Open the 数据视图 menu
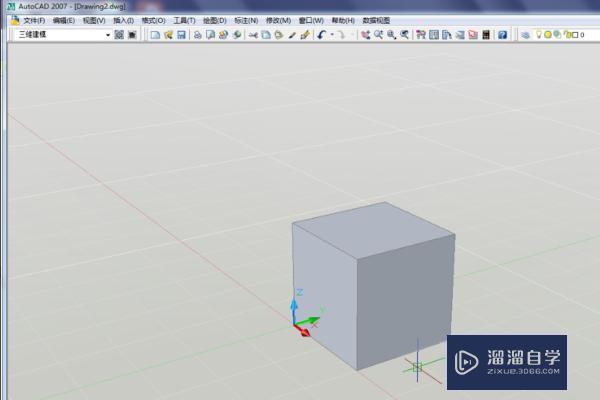This screenshot has width=600, height=400. (376, 21)
